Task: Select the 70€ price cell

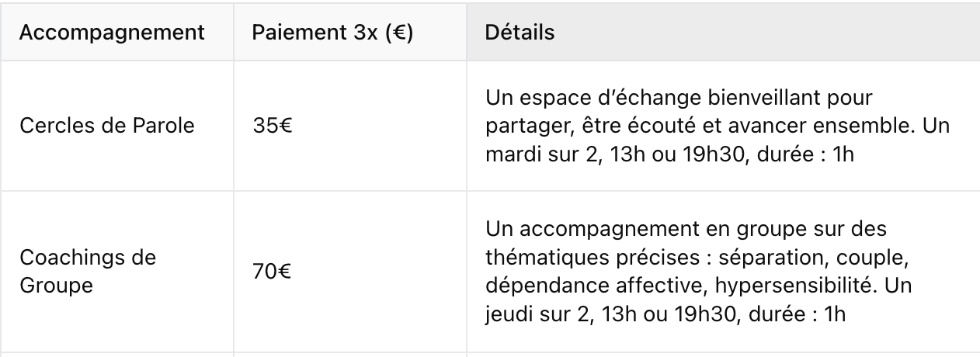Action: [x=271, y=272]
